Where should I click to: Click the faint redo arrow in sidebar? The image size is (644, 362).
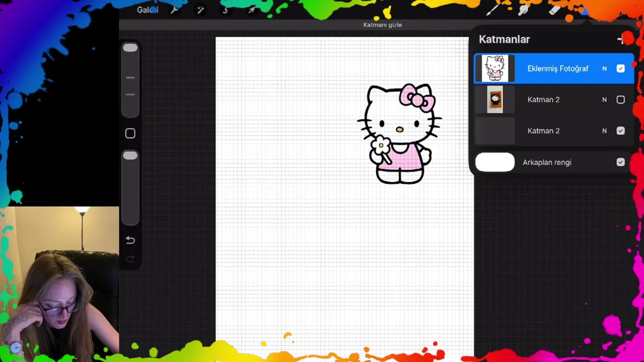[x=130, y=259]
